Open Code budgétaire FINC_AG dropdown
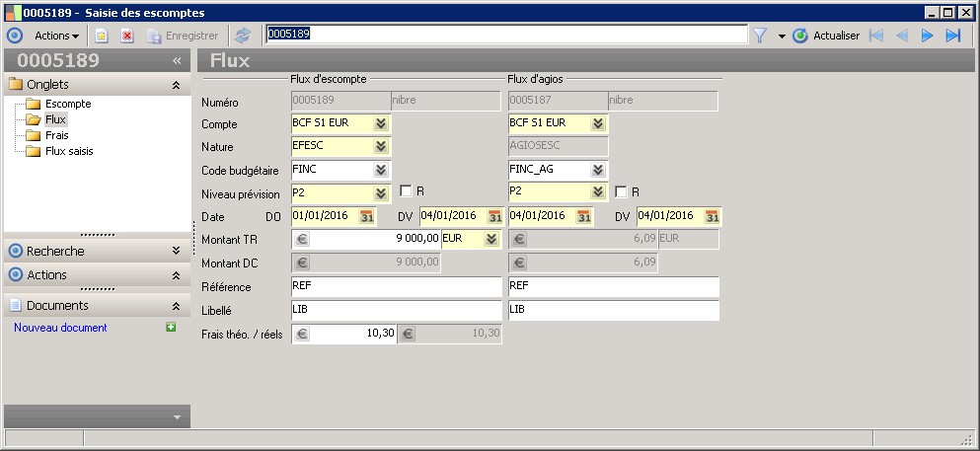 598,170
